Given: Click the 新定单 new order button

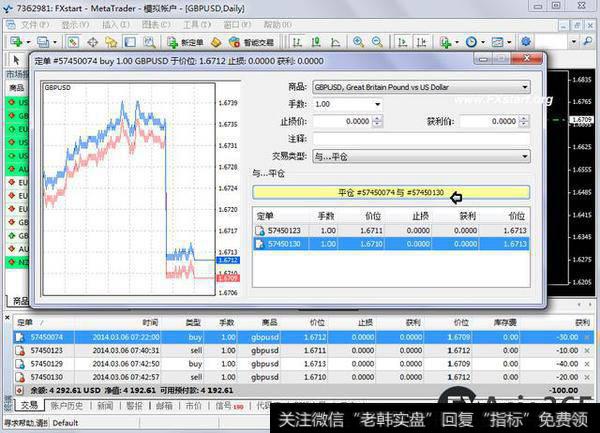Looking at the screenshot, I should [x=186, y=42].
